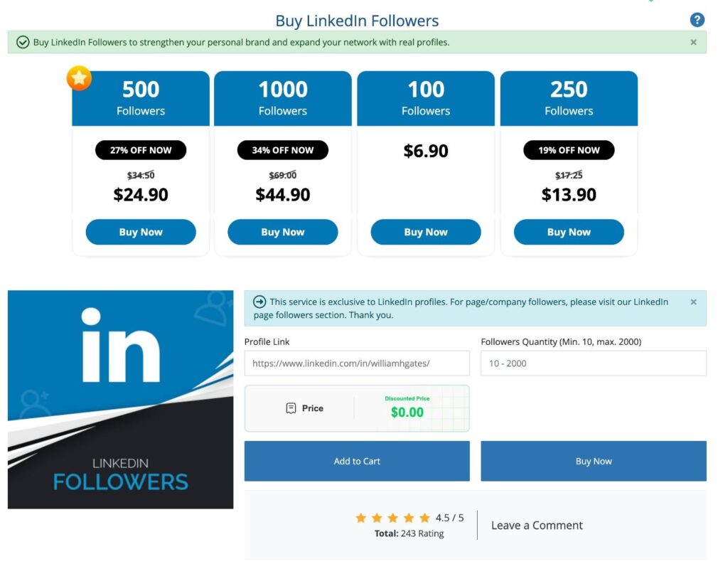This screenshot has width=728, height=574.
Task: Dismiss the exclusive-to-profiles info notice
Action: 693,302
